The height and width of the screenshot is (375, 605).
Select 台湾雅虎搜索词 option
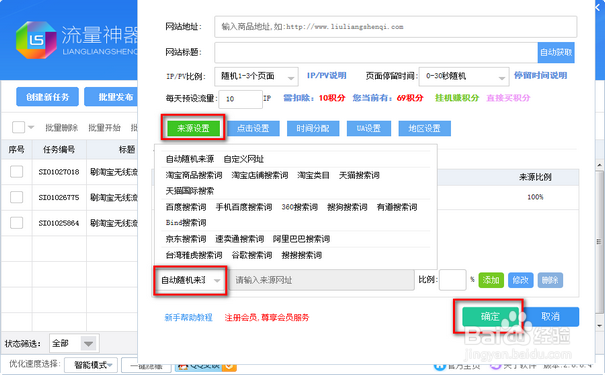(x=194, y=255)
